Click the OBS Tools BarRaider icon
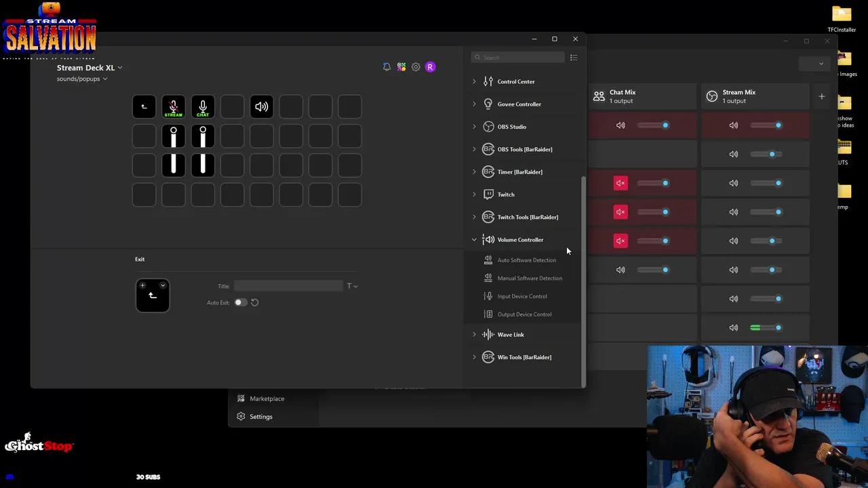This screenshot has height=488, width=868. coord(488,149)
